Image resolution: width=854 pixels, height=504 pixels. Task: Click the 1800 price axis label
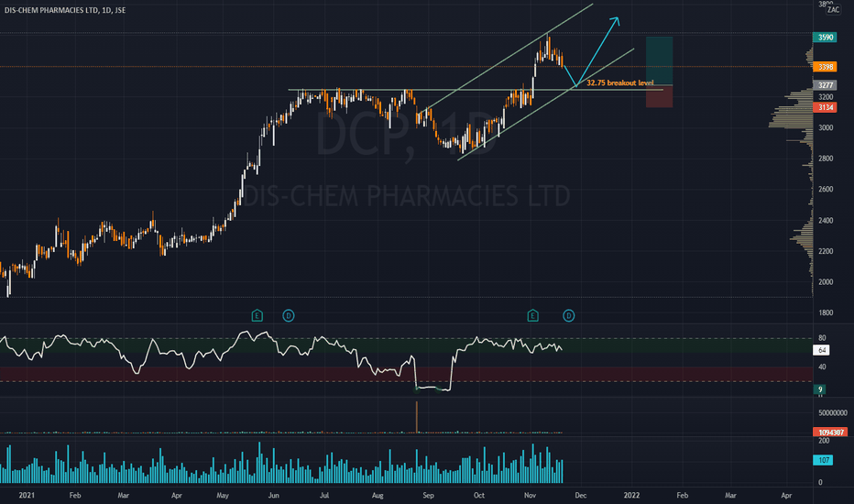pos(825,312)
